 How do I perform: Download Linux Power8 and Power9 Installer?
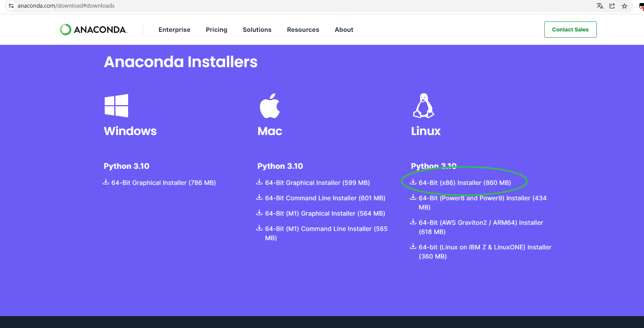click(x=483, y=203)
